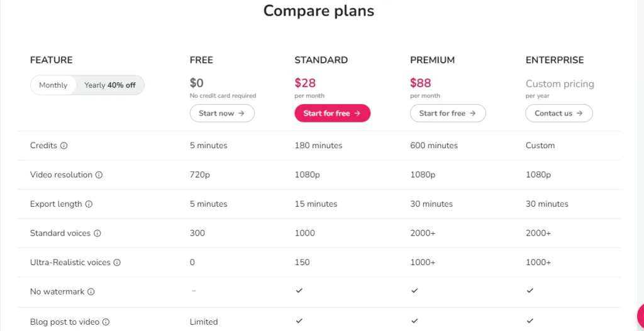644x331 pixels.
Task: Click the Blog post to video info icon
Action: [x=106, y=322]
